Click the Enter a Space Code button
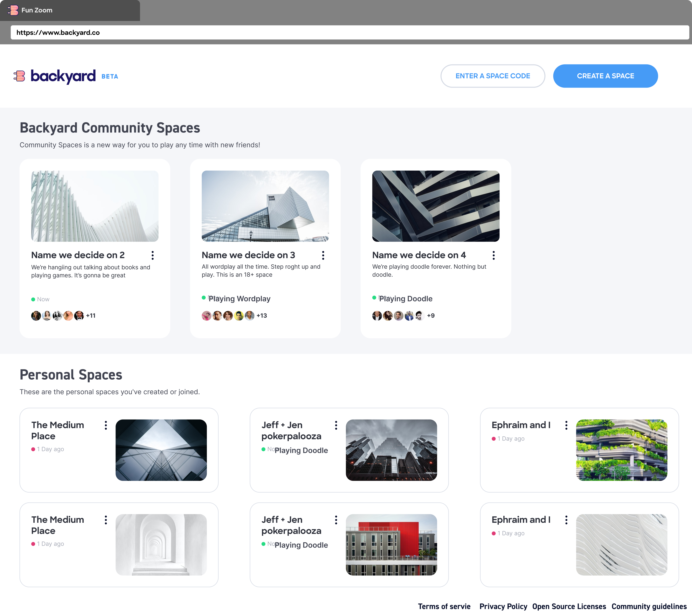This screenshot has width=692, height=616. pyautogui.click(x=492, y=76)
